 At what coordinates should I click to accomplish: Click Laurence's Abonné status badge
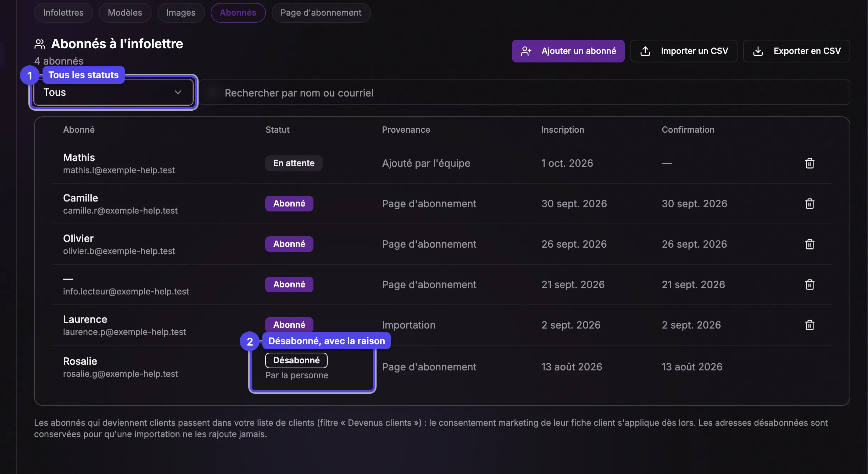pos(289,325)
